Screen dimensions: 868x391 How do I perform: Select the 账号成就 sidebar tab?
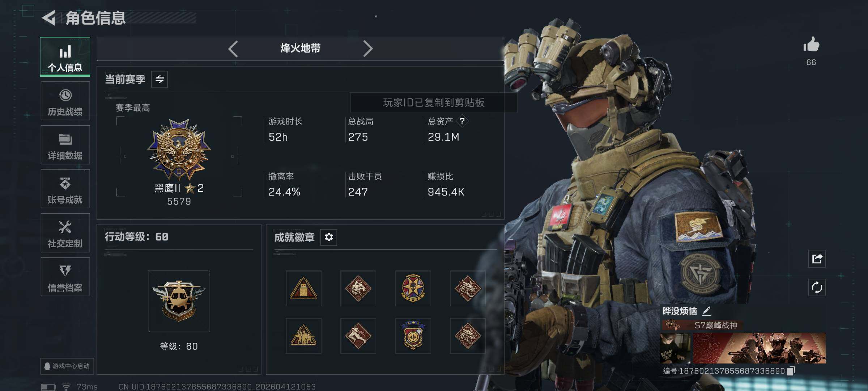[65, 189]
